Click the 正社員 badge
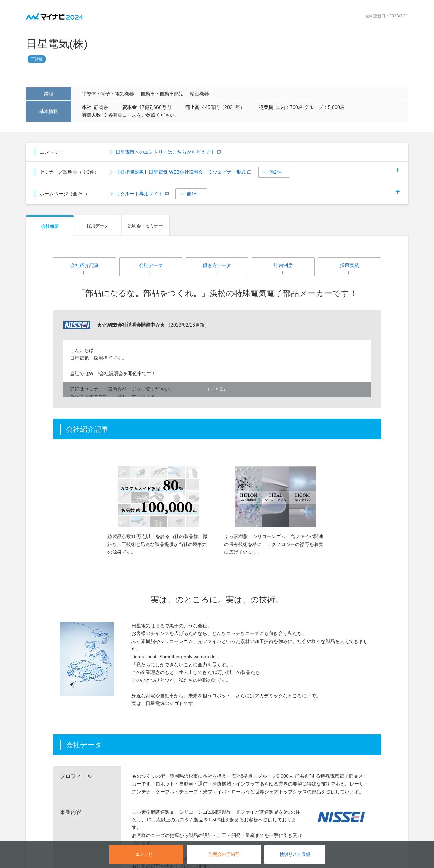This screenshot has height=868, width=434. 37,59
